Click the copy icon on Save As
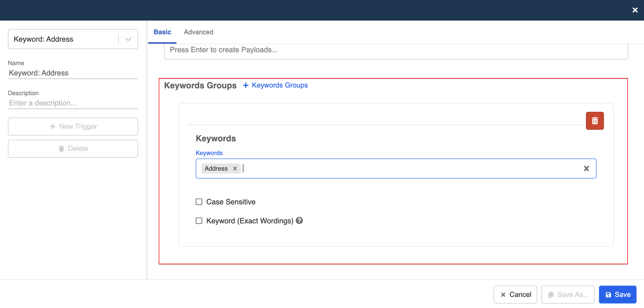The height and width of the screenshot is (308, 644). 551,294
